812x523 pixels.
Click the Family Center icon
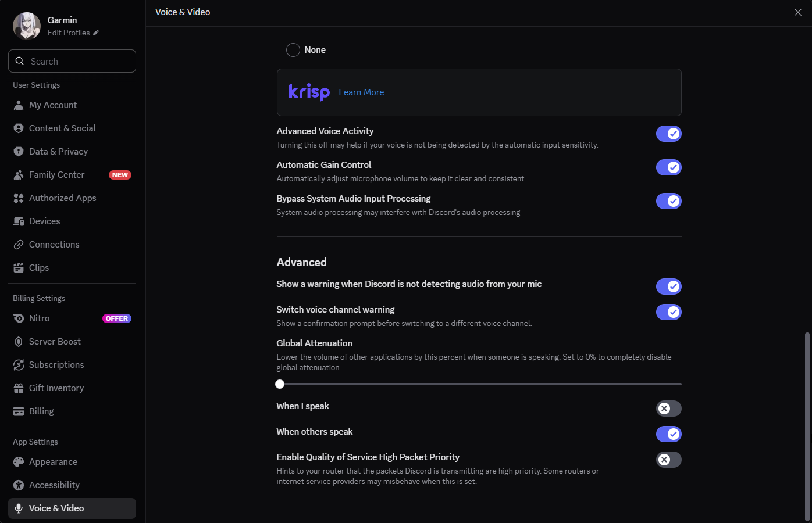(19, 175)
